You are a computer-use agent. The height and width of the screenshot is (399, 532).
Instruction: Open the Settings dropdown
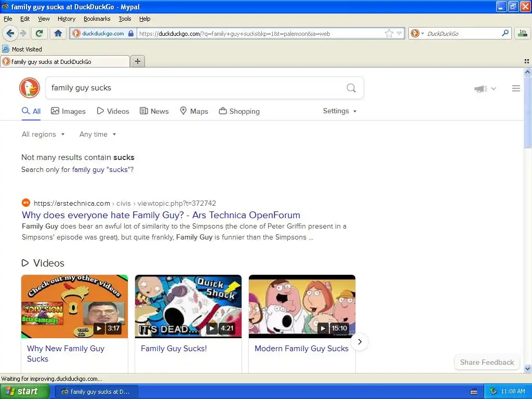click(x=340, y=111)
